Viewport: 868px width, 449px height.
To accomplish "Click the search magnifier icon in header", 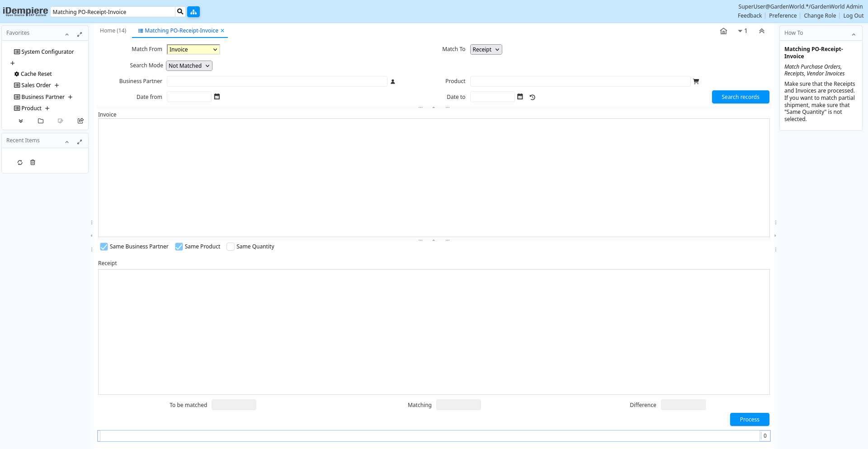I will click(x=180, y=12).
